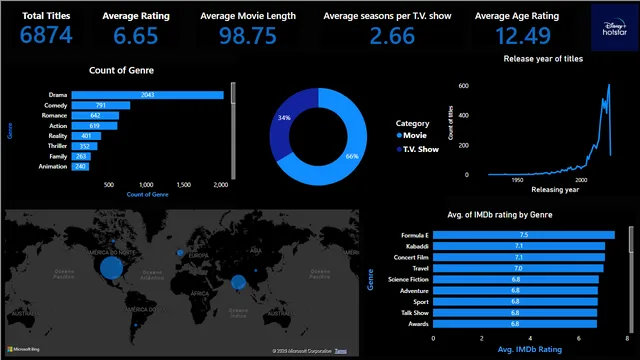Click the Total Titles 6874 card
The width and height of the screenshot is (640, 360).
click(x=46, y=29)
